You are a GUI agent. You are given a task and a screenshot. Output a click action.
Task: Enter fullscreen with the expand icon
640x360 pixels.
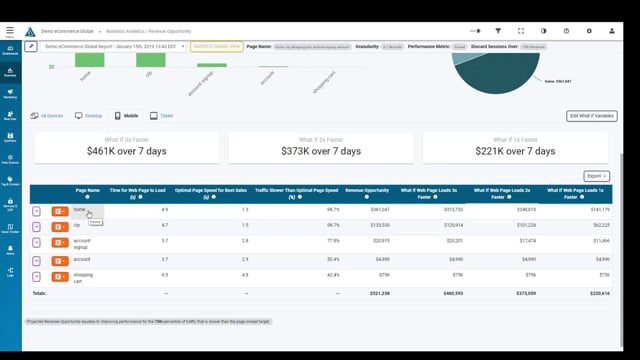coord(521,31)
